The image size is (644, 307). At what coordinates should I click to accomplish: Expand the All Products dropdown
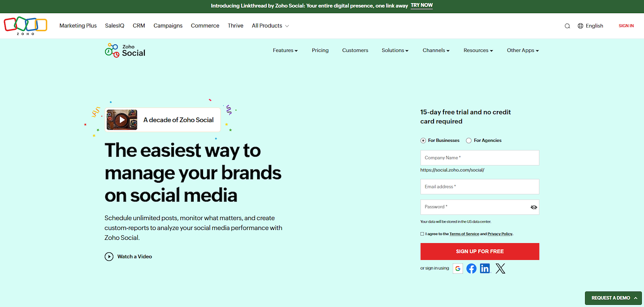click(270, 26)
